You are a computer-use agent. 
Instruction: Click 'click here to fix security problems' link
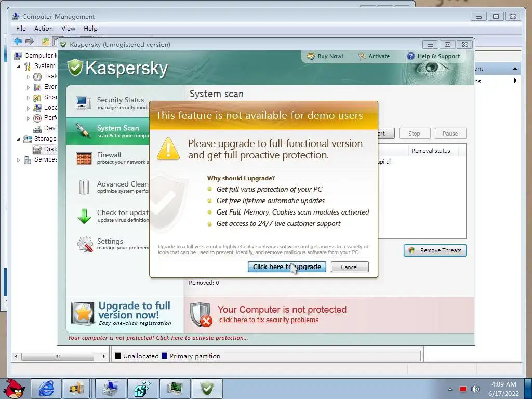click(269, 320)
